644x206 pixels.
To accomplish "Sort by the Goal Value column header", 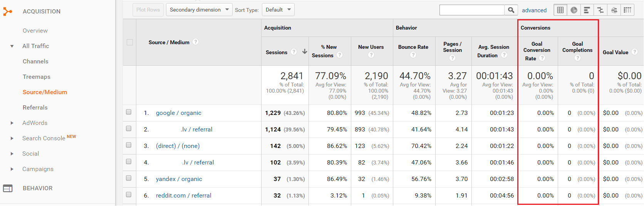I will [x=615, y=52].
